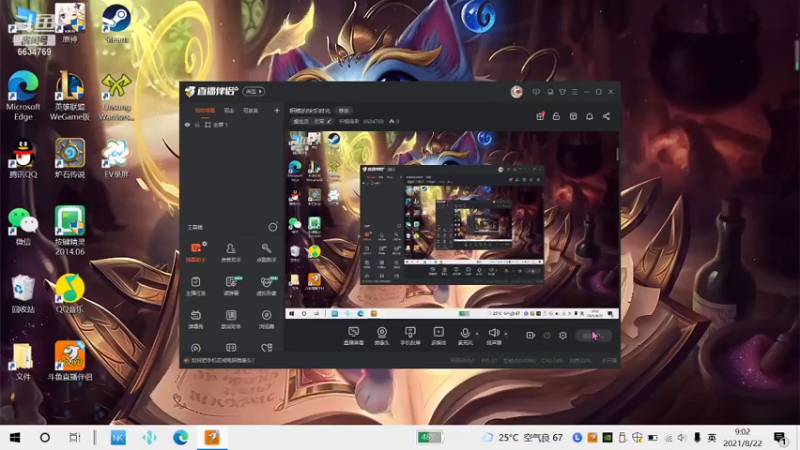Click the popularity flame counter in the header
This screenshot has height=450, width=800.
click(x=394, y=121)
